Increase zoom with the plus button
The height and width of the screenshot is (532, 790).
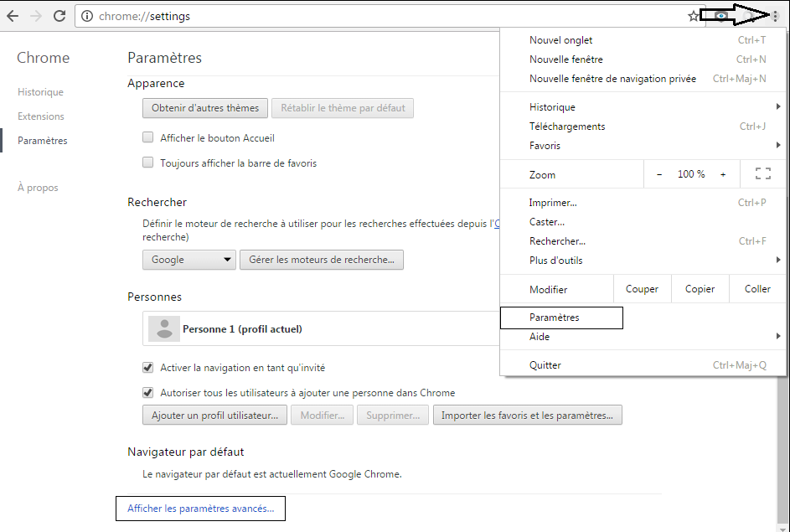tap(723, 174)
